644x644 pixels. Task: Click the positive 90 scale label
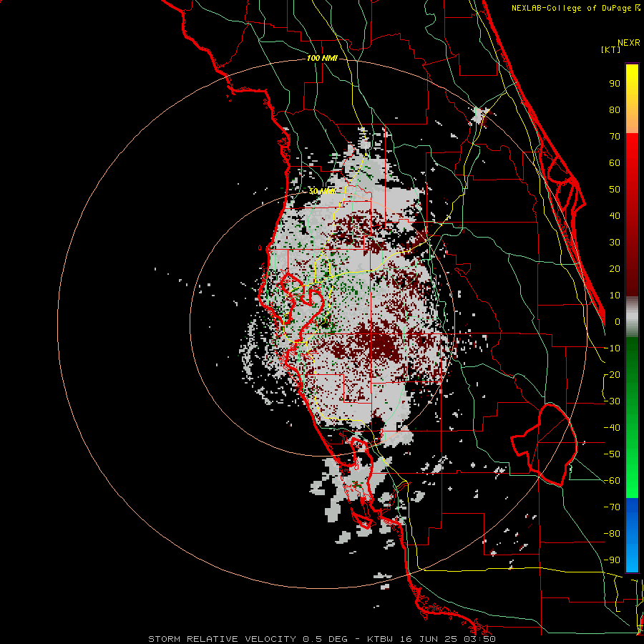click(x=615, y=84)
